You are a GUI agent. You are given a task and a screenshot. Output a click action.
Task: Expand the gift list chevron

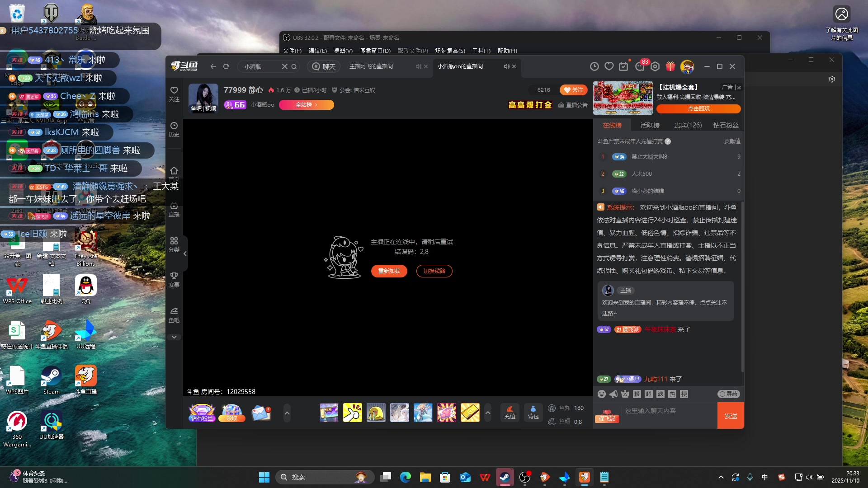click(487, 413)
